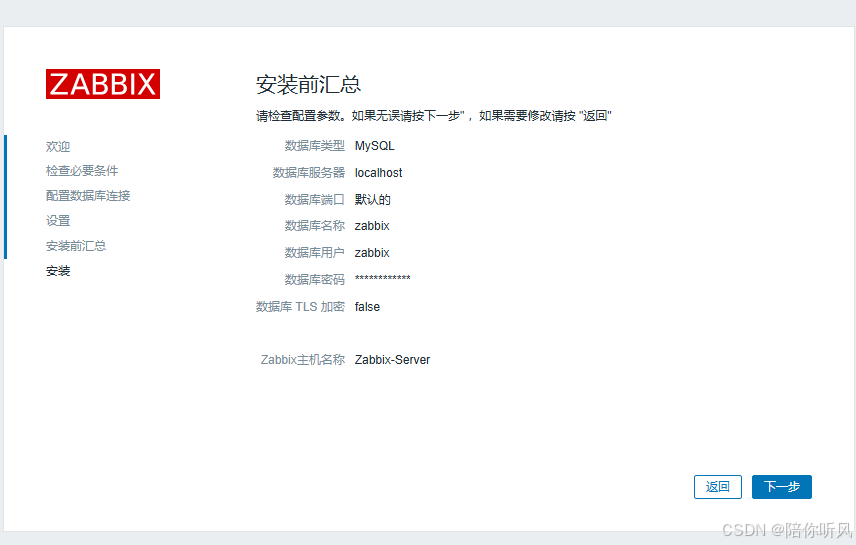Click the ZABBIX logo
The width and height of the screenshot is (856, 545).
click(x=103, y=84)
